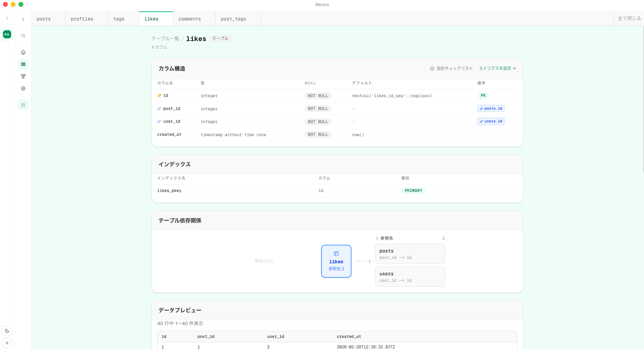This screenshot has height=349, width=644.
Task: Go to the home view via sidebar icon
Action: point(23,52)
